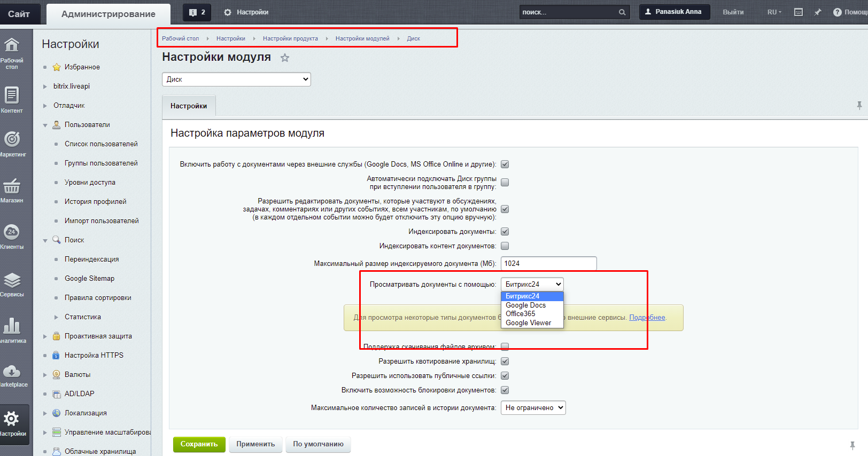
Task: Enable Индексировать контент документов checkbox
Action: point(505,246)
